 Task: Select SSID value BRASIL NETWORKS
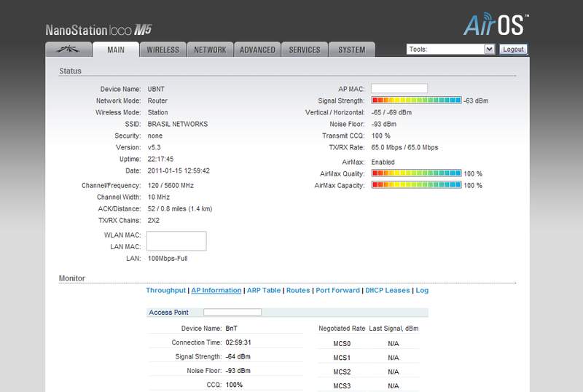(x=178, y=124)
